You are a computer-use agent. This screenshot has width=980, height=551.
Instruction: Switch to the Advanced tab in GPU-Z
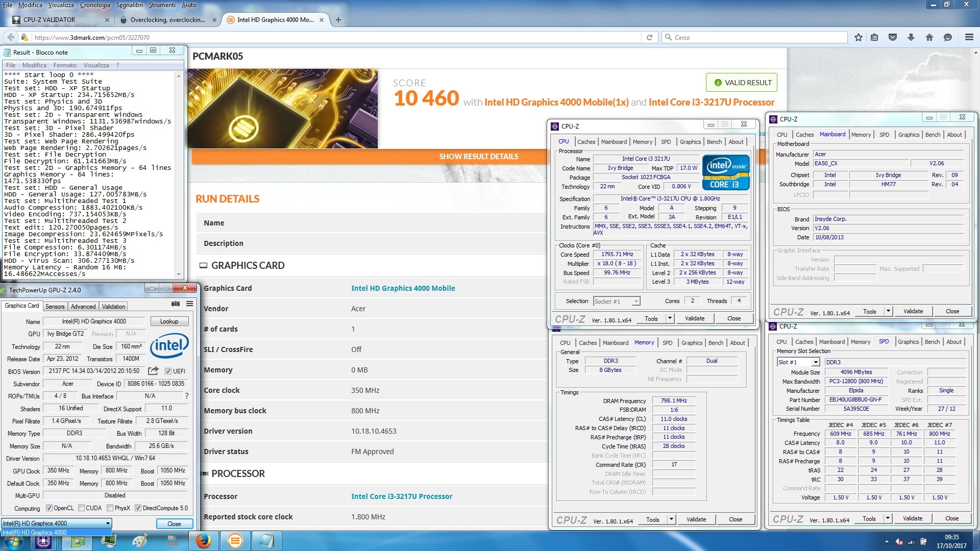click(x=83, y=307)
